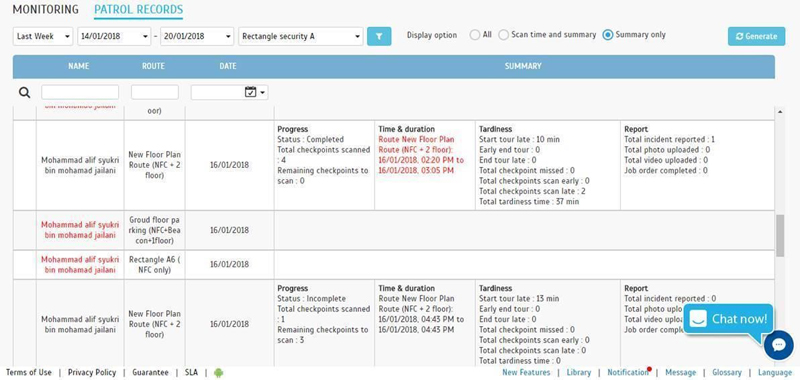Image resolution: width=800 pixels, height=380 pixels.
Task: Open Library link in footer
Action: (579, 372)
